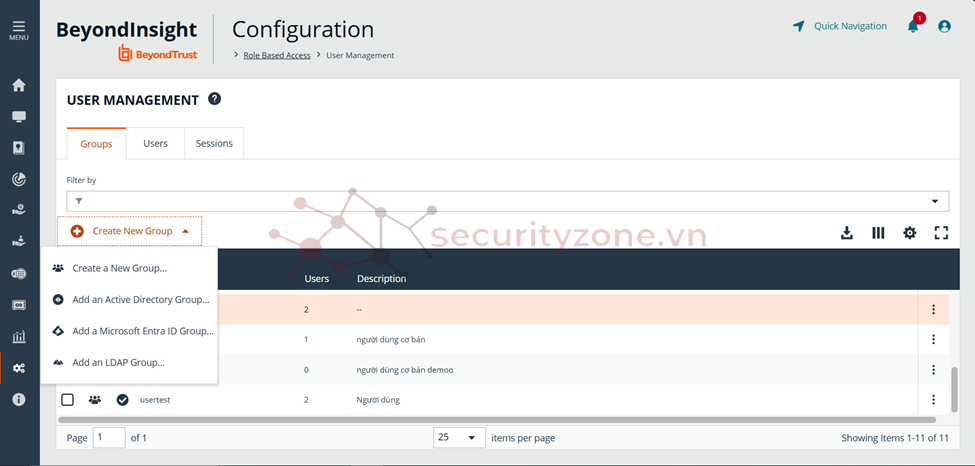
Task: Open the column chooser icon
Action: tap(878, 233)
